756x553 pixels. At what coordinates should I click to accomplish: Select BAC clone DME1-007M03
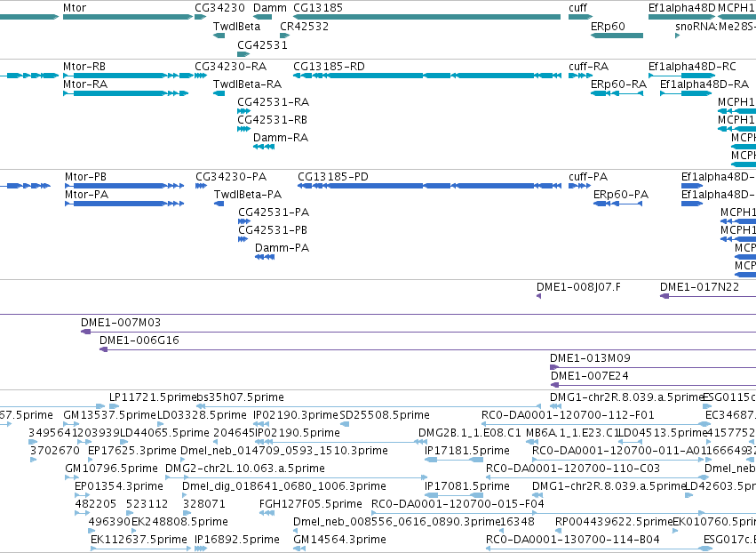click(x=418, y=332)
